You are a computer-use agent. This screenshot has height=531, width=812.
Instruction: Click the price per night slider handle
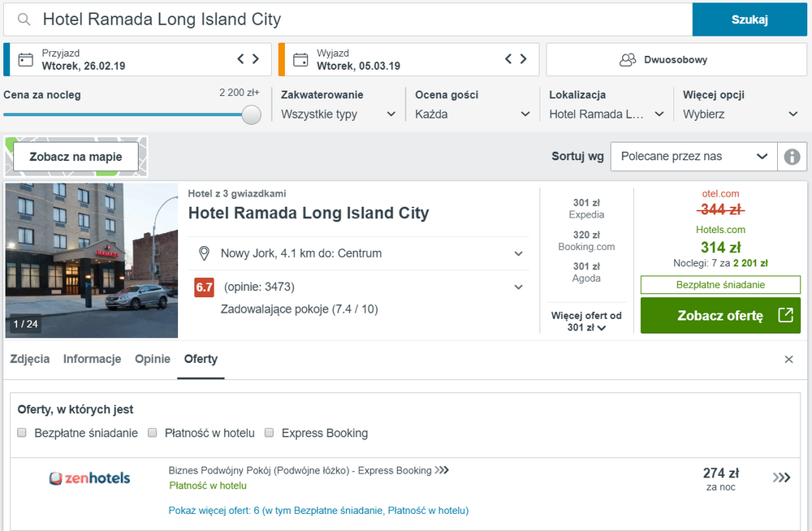(x=251, y=114)
